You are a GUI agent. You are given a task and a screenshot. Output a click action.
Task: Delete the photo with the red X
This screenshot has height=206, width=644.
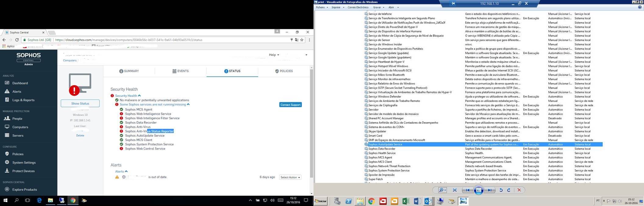point(519,190)
